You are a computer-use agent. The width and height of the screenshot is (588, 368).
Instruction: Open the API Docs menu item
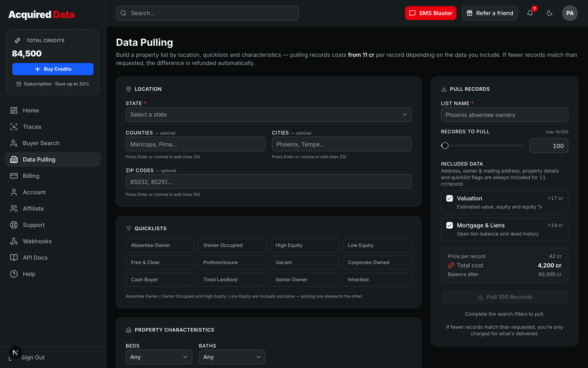[53, 258]
